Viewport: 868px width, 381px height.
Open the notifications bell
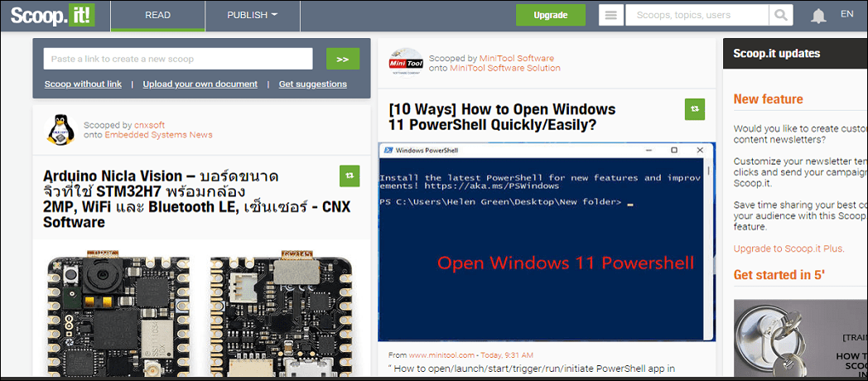pos(818,16)
